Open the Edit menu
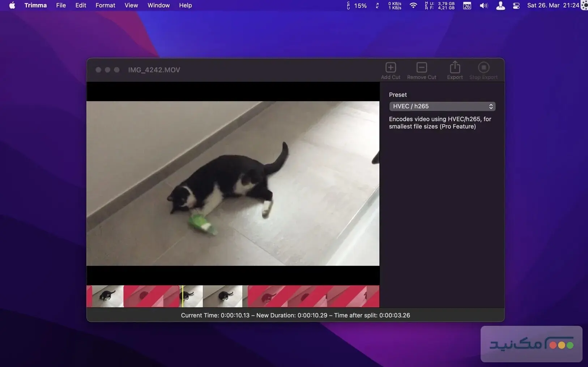Image resolution: width=588 pixels, height=367 pixels. pos(81,5)
